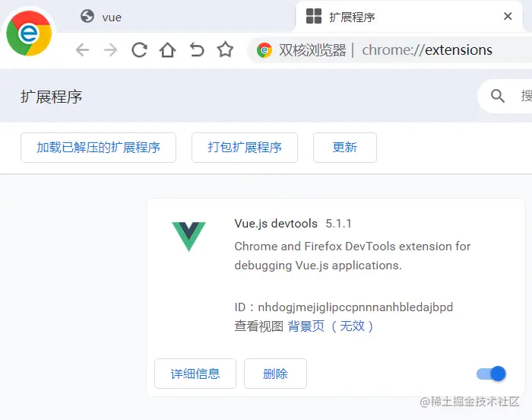
Task: Click the 扩展程序 page heading
Action: coord(51,97)
